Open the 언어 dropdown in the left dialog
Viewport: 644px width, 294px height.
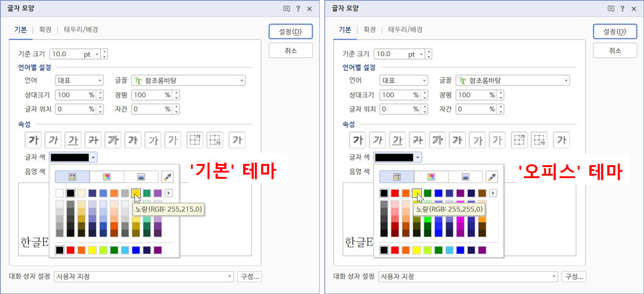coord(79,80)
